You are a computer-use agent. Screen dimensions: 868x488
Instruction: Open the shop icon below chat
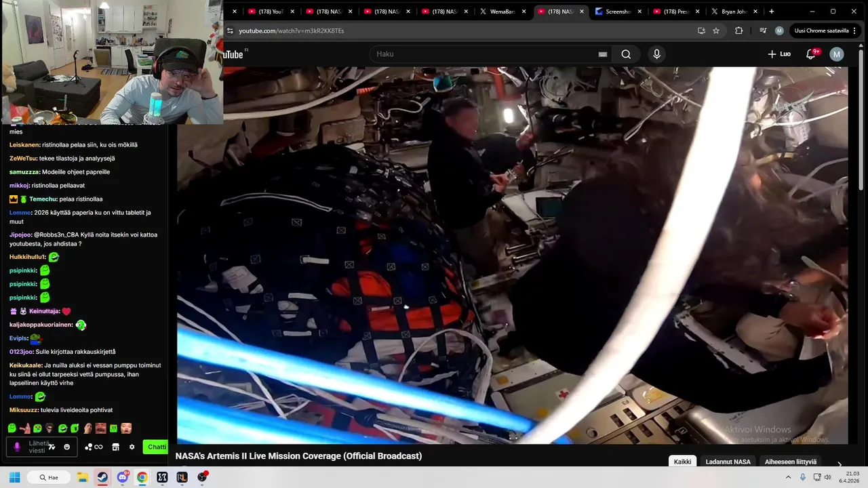(x=115, y=447)
